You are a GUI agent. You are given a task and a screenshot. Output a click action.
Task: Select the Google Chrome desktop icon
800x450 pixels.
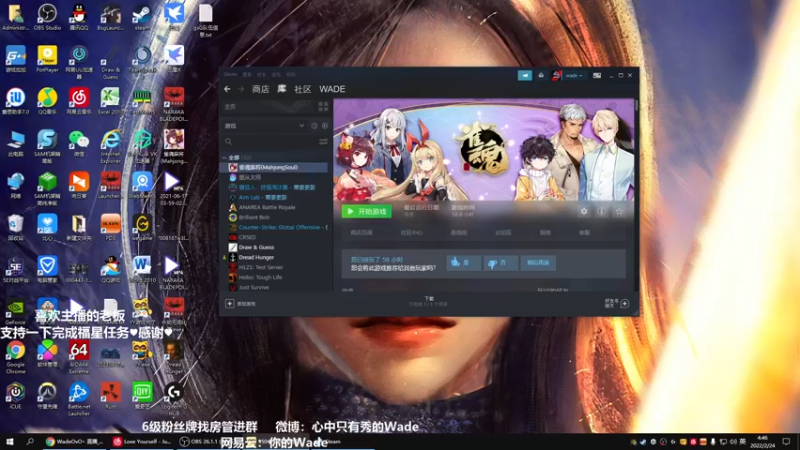pos(15,357)
